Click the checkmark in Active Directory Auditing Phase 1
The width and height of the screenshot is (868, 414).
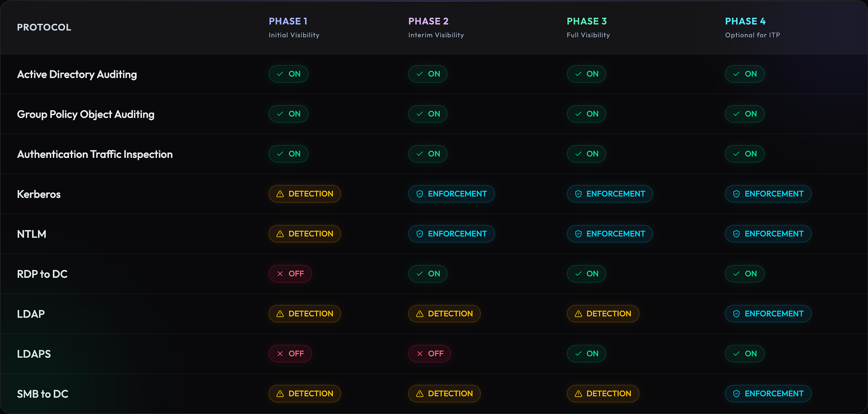[280, 74]
